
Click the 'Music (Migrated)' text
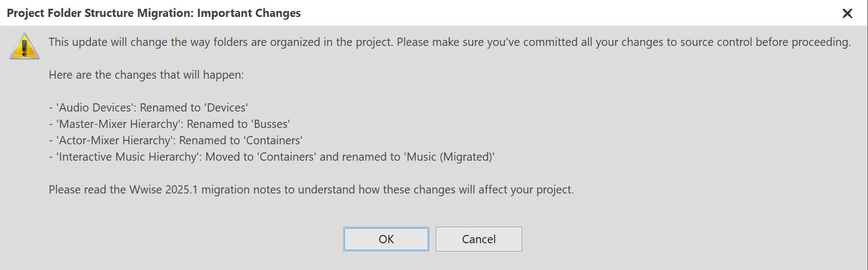pos(450,157)
